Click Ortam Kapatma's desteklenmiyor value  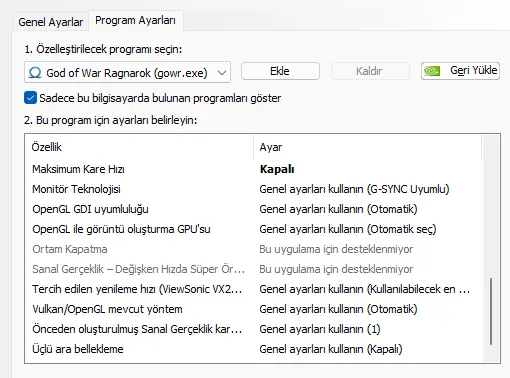(x=336, y=249)
